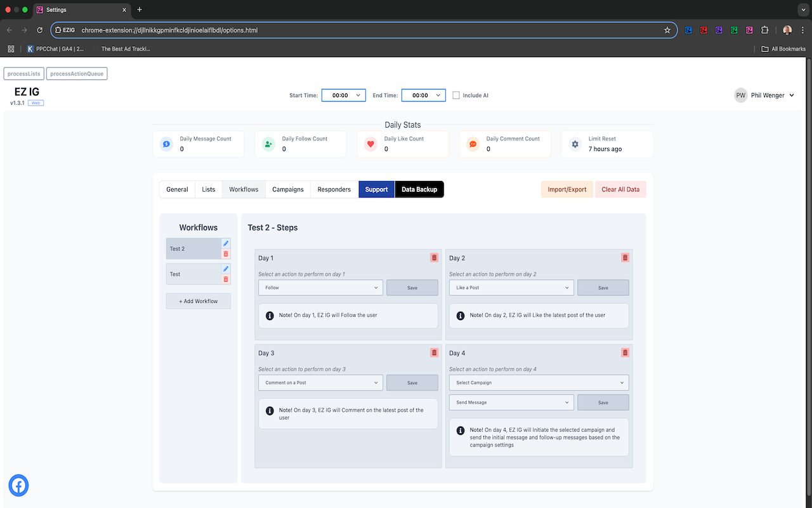Go to the Responders tab

[x=334, y=189]
